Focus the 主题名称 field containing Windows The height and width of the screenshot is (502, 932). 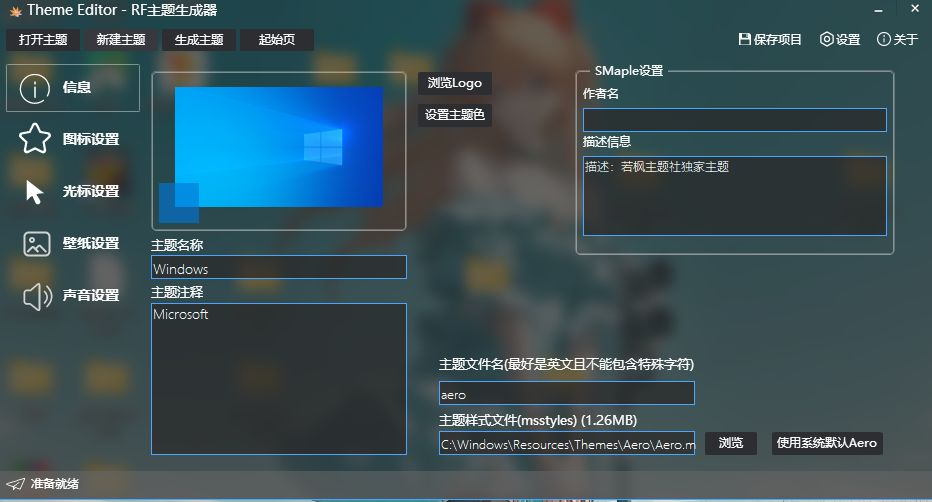[x=279, y=267]
